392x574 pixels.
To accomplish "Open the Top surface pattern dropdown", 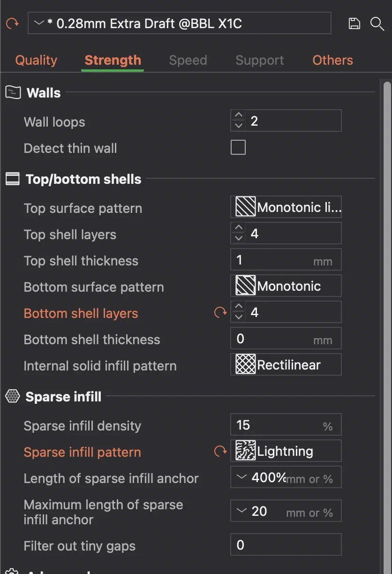I will point(286,207).
